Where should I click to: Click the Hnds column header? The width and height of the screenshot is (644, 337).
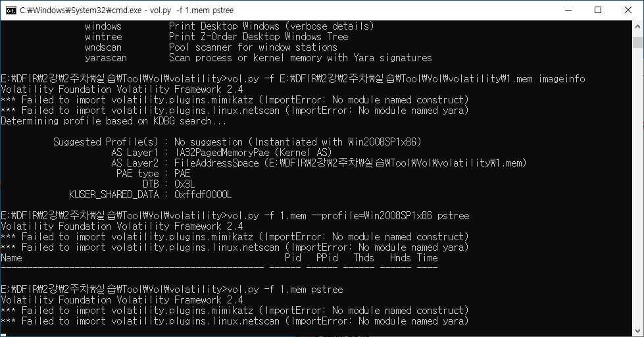point(400,258)
